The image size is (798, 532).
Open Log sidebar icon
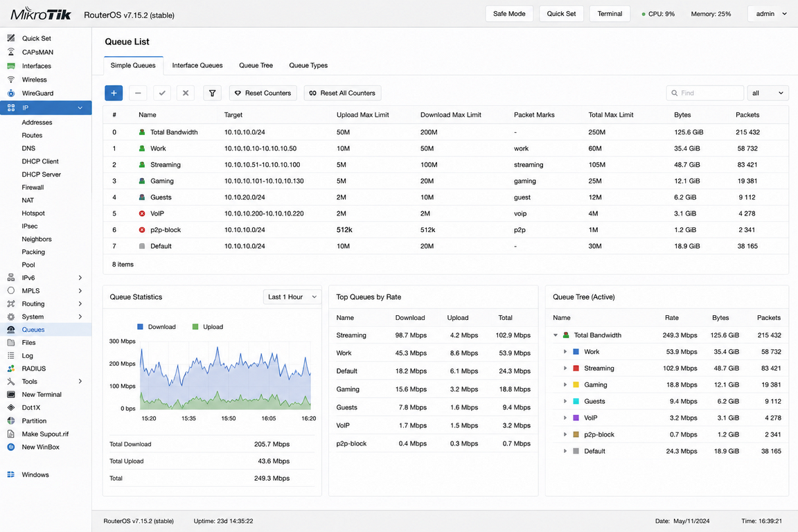coord(10,355)
